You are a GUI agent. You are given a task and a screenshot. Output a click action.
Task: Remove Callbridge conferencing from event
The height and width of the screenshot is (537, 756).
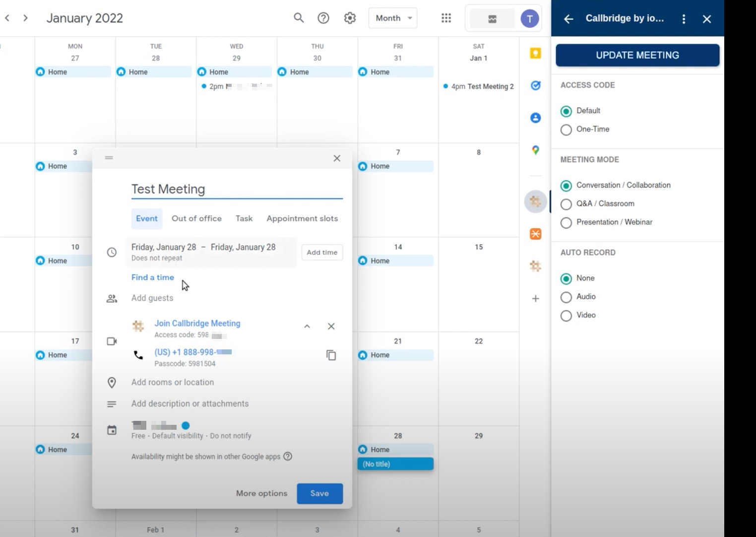tap(331, 326)
